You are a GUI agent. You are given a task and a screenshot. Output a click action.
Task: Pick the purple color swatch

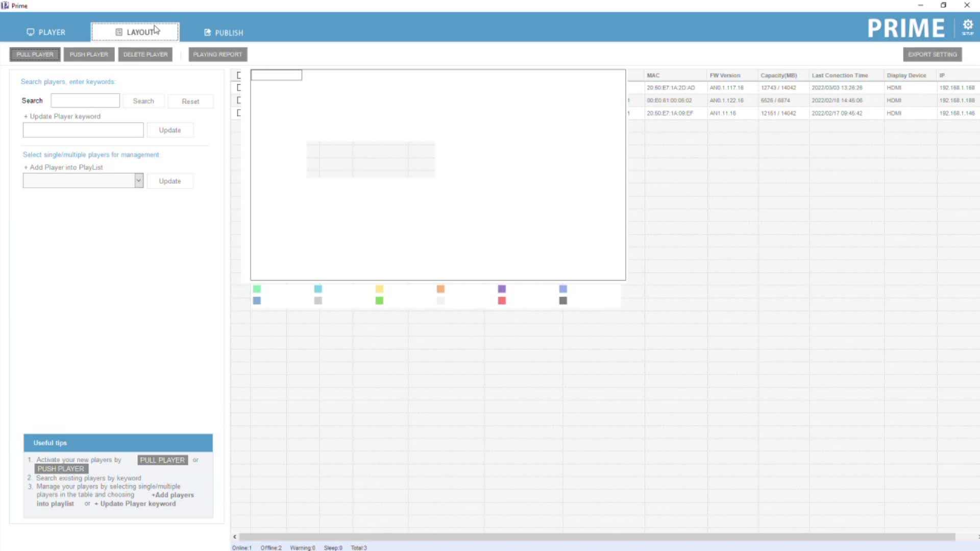tap(502, 289)
